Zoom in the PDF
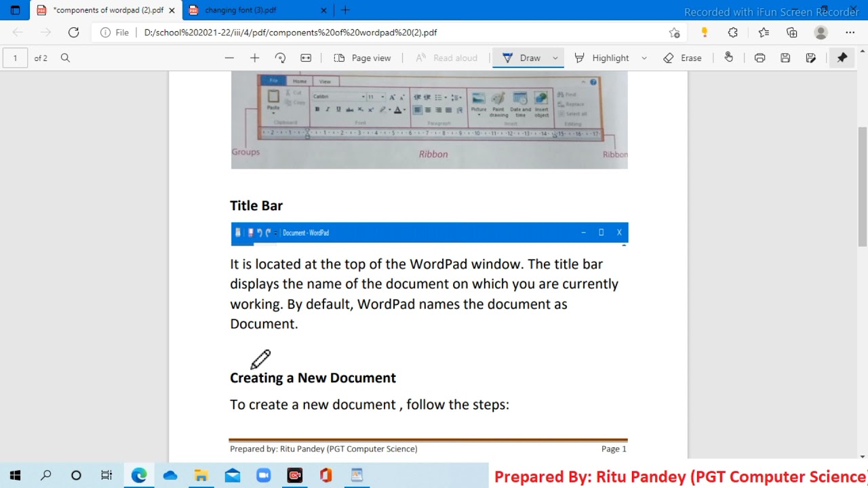868x488 pixels. (254, 58)
